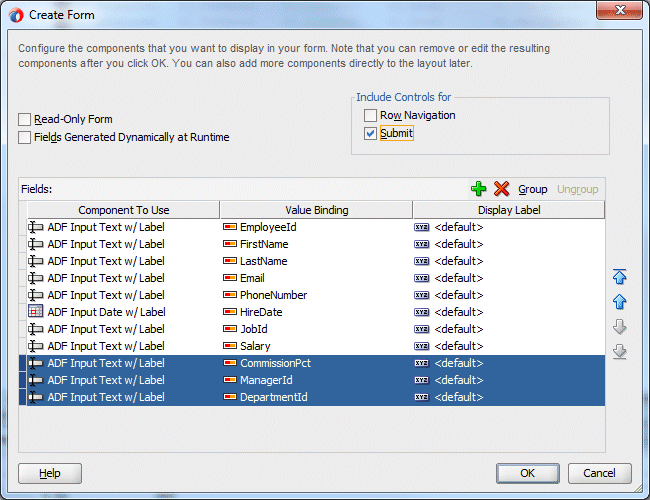Select the ManagerId value binding cell

coord(317,380)
